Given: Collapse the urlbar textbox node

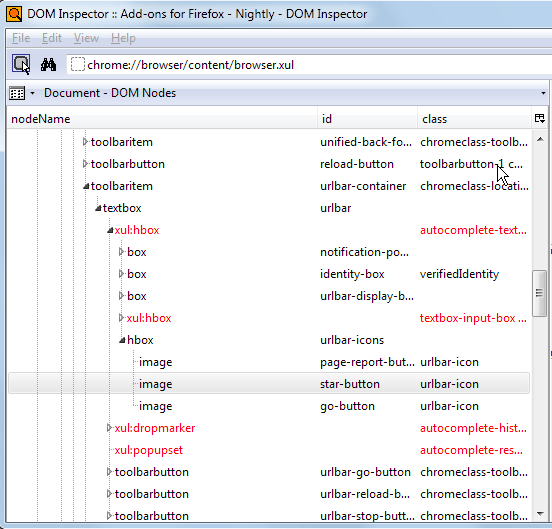Looking at the screenshot, I should [98, 208].
